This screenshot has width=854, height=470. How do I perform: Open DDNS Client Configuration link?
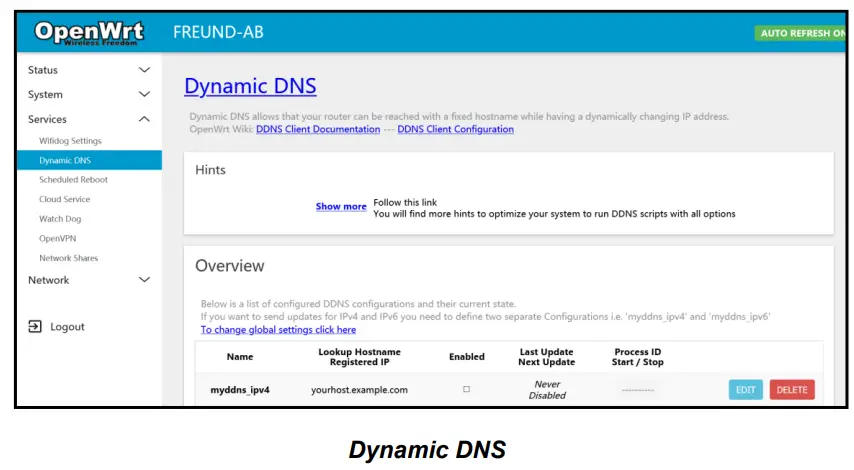455,129
